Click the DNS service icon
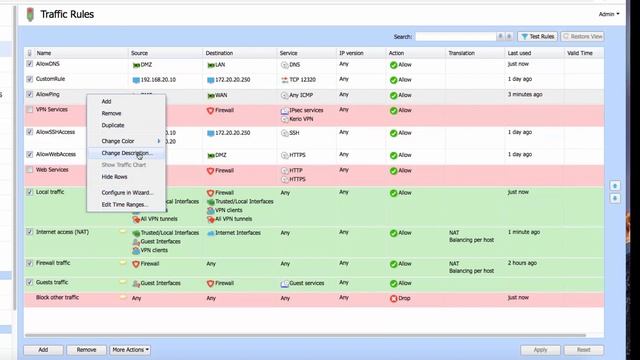 284,65
